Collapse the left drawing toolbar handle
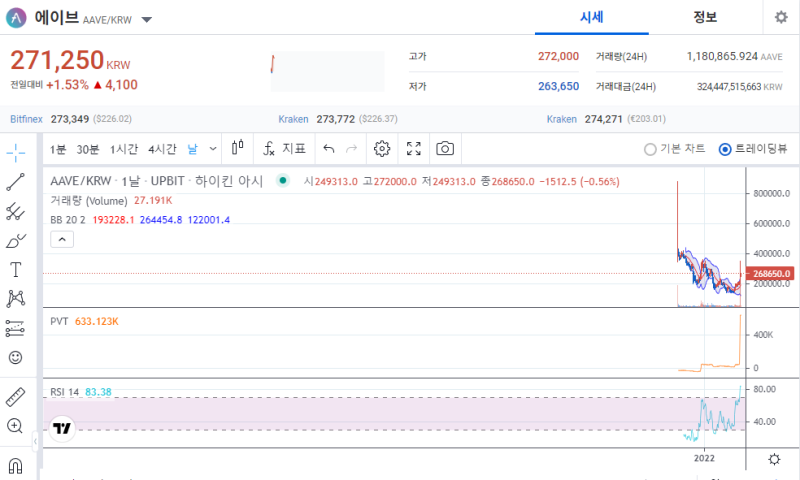This screenshot has width=800, height=480. click(x=35, y=442)
